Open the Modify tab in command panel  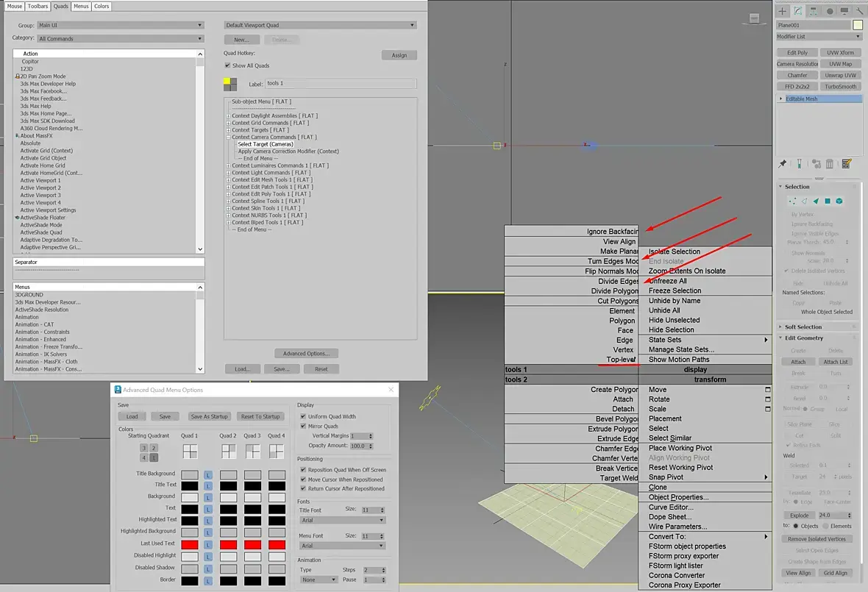point(797,10)
